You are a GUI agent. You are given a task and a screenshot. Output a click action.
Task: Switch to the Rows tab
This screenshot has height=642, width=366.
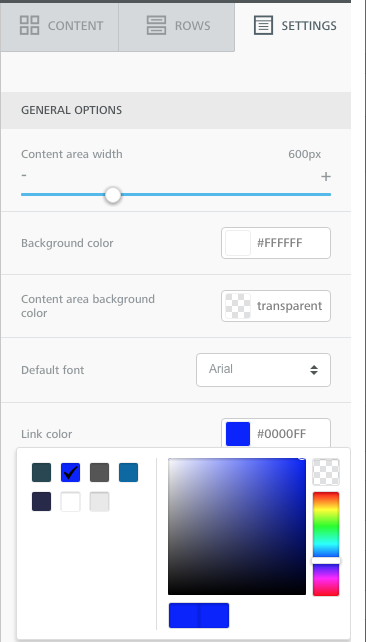click(x=177, y=26)
